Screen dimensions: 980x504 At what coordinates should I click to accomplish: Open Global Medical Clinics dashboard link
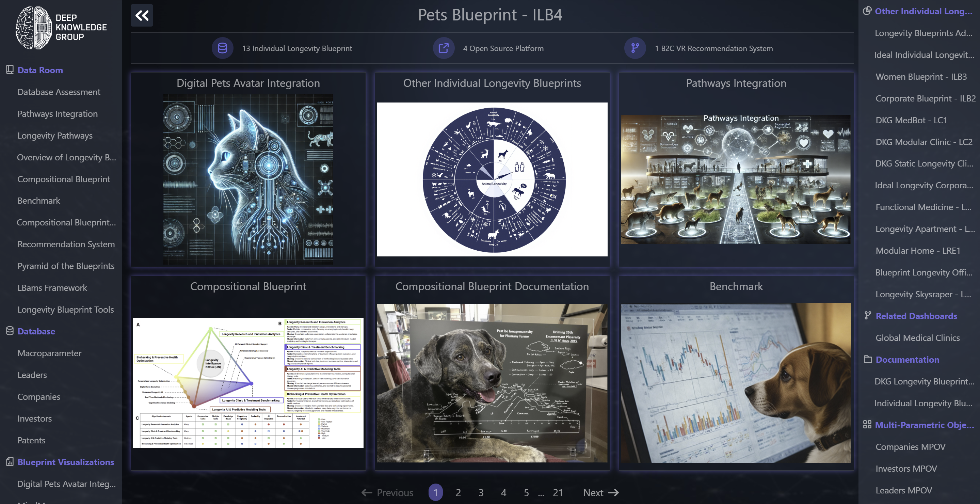[x=917, y=338]
